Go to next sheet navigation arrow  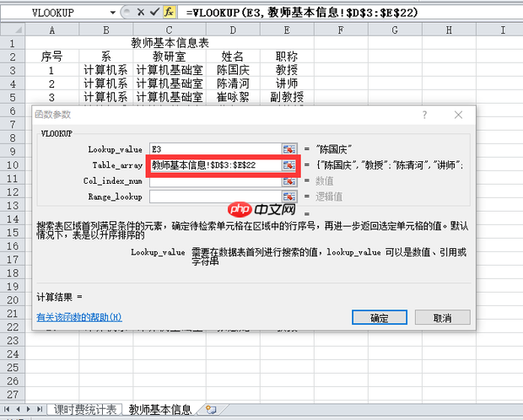(x=29, y=409)
